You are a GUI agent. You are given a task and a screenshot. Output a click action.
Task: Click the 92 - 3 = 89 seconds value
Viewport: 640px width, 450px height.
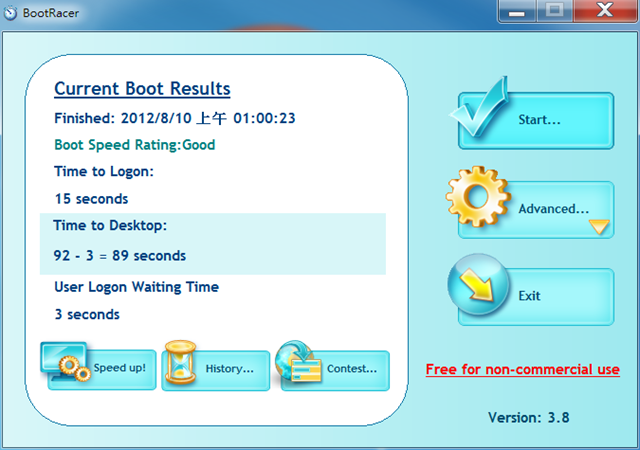[120, 256]
